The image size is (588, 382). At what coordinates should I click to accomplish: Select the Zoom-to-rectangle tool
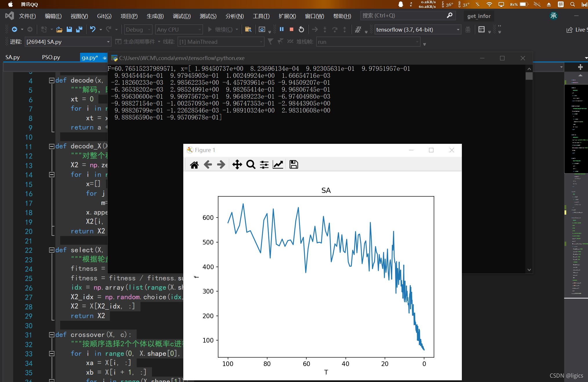(250, 164)
